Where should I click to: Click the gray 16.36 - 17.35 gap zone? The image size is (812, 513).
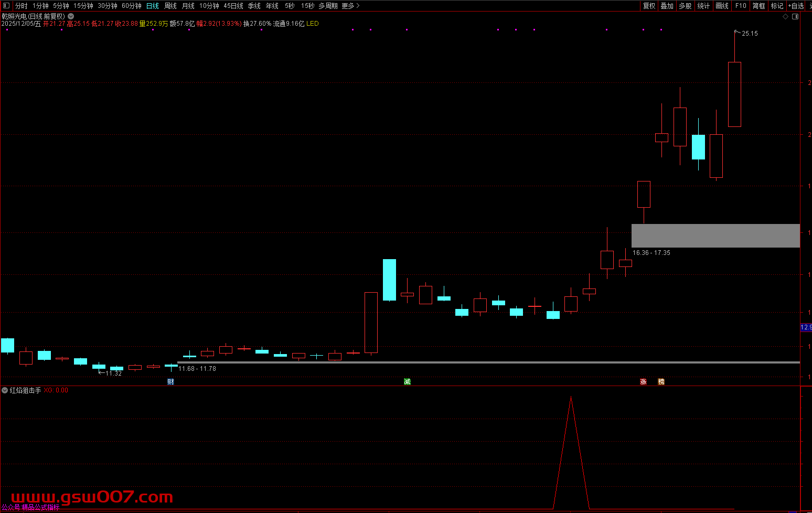click(715, 236)
